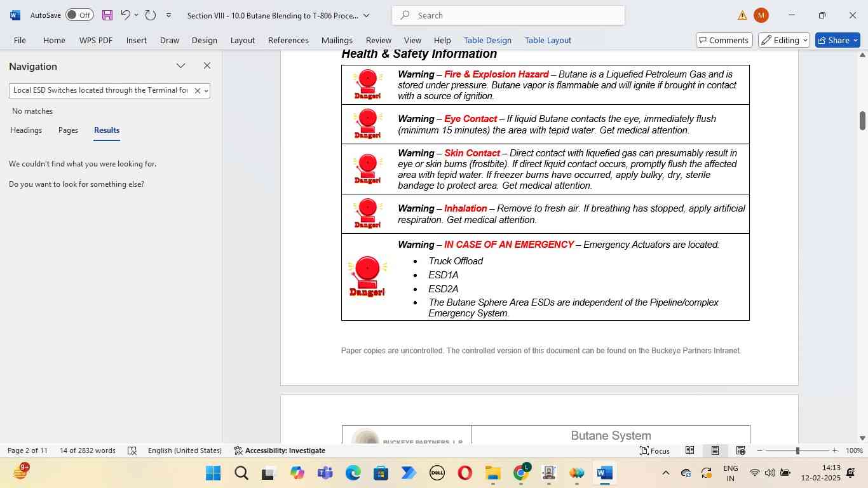Click the 'ESD1A' bullet text
This screenshot has height=488, width=868.
(x=443, y=275)
